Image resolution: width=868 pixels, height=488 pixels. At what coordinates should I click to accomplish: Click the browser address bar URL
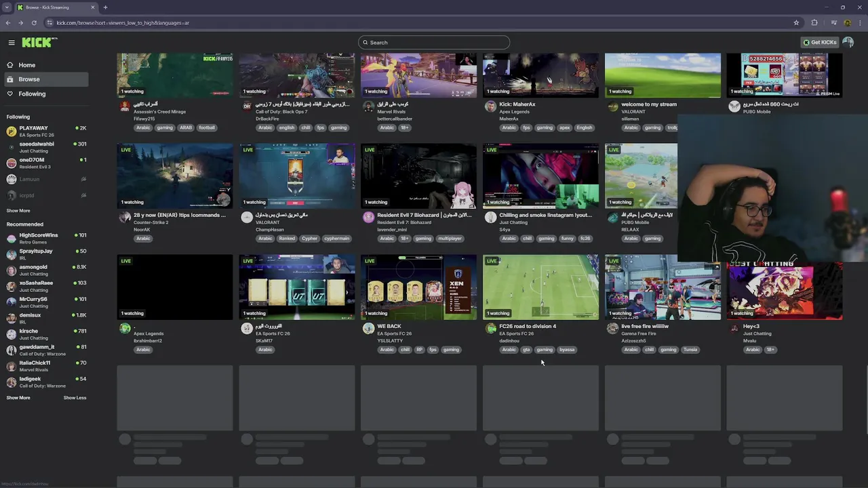(x=123, y=23)
